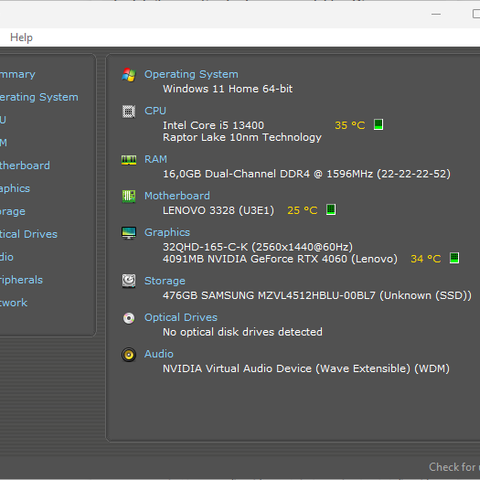Click the Check for updates link

click(x=454, y=467)
